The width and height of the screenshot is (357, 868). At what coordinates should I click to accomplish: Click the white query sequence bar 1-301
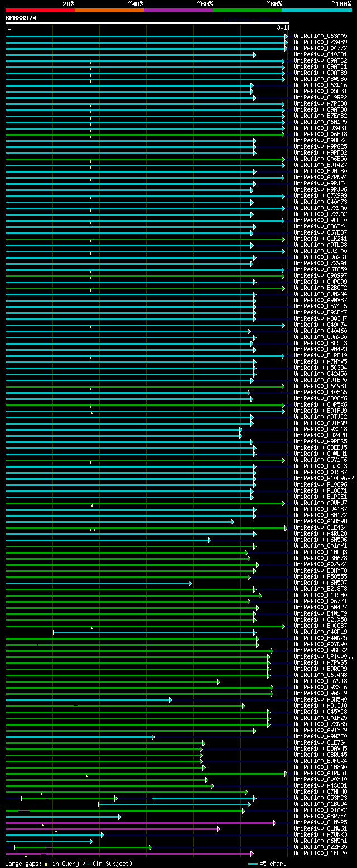pos(147,23)
